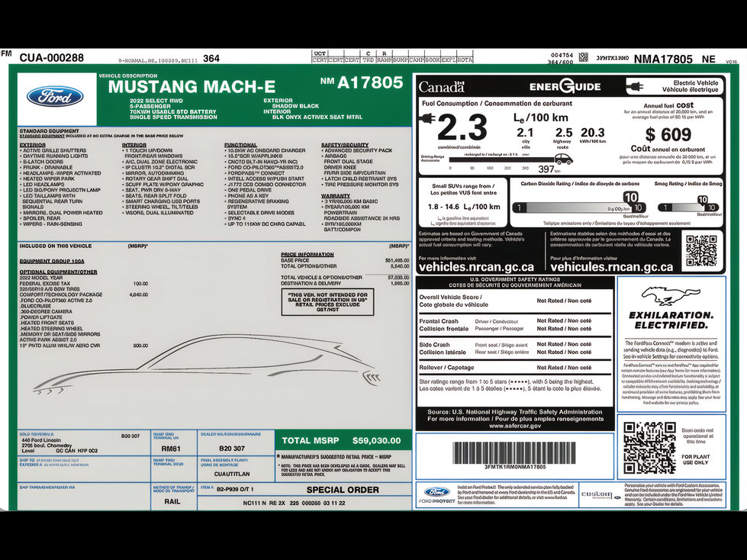Click the 1.8 - 14.6 Le/100 km range
Viewport: 747px width, 560px height.
coord(464,207)
